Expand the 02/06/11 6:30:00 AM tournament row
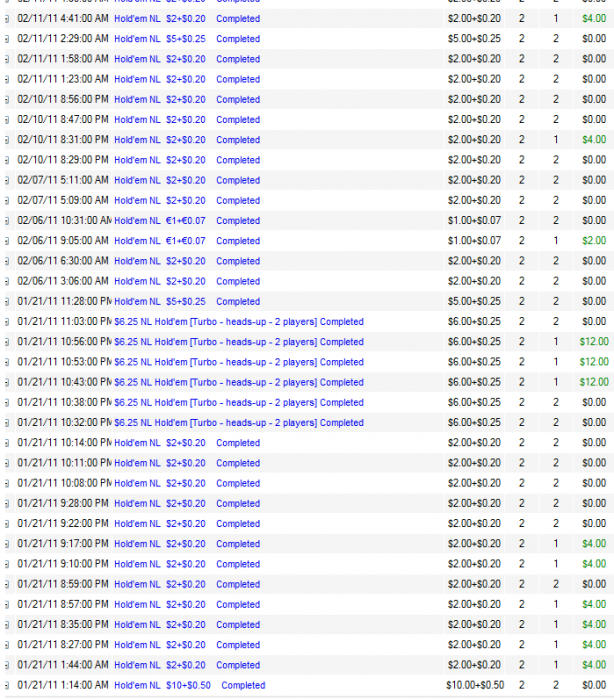This screenshot has height=700, width=614. [7, 261]
